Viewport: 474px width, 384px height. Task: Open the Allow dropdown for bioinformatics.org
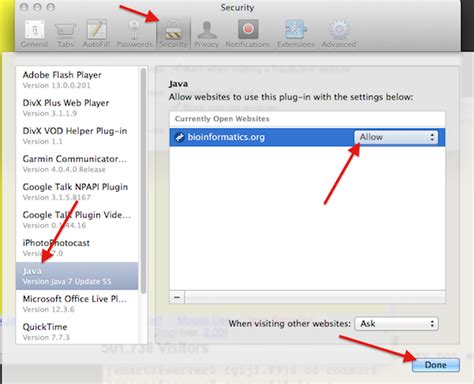click(396, 137)
